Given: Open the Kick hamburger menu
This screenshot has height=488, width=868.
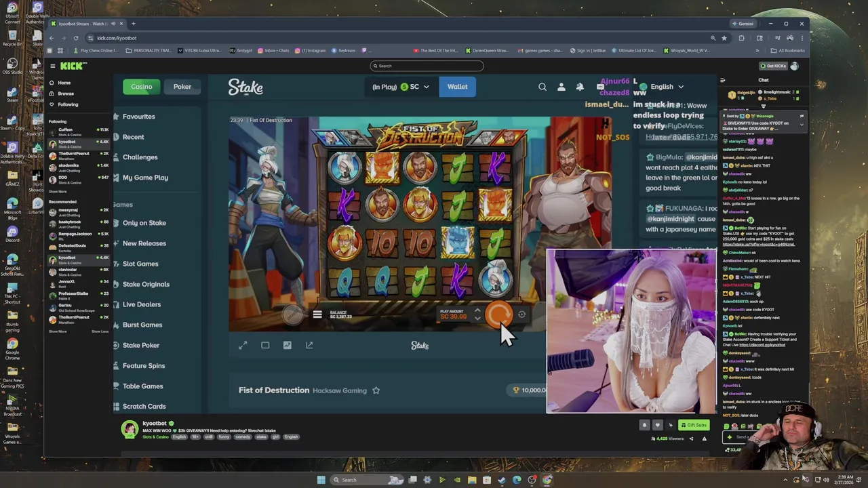Looking at the screenshot, I should coord(52,66).
